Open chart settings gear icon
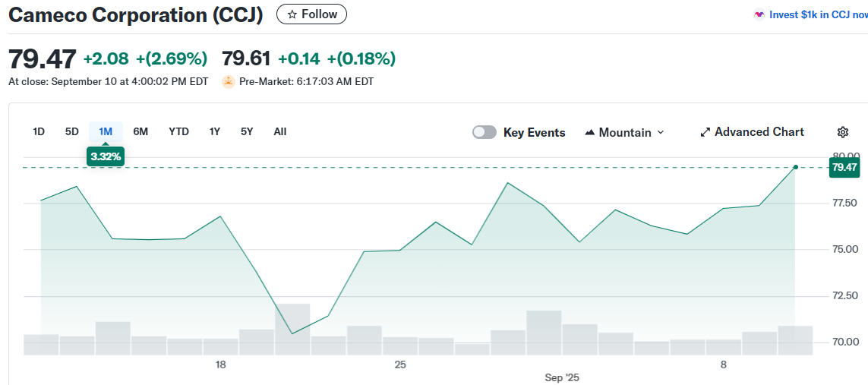This screenshot has height=385, width=868. click(x=842, y=132)
